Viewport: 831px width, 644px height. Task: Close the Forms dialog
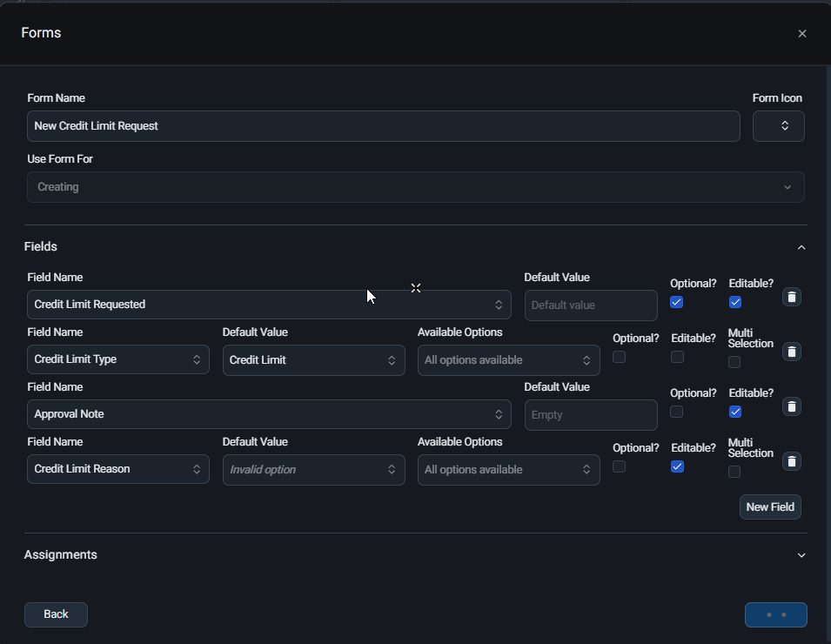[802, 33]
